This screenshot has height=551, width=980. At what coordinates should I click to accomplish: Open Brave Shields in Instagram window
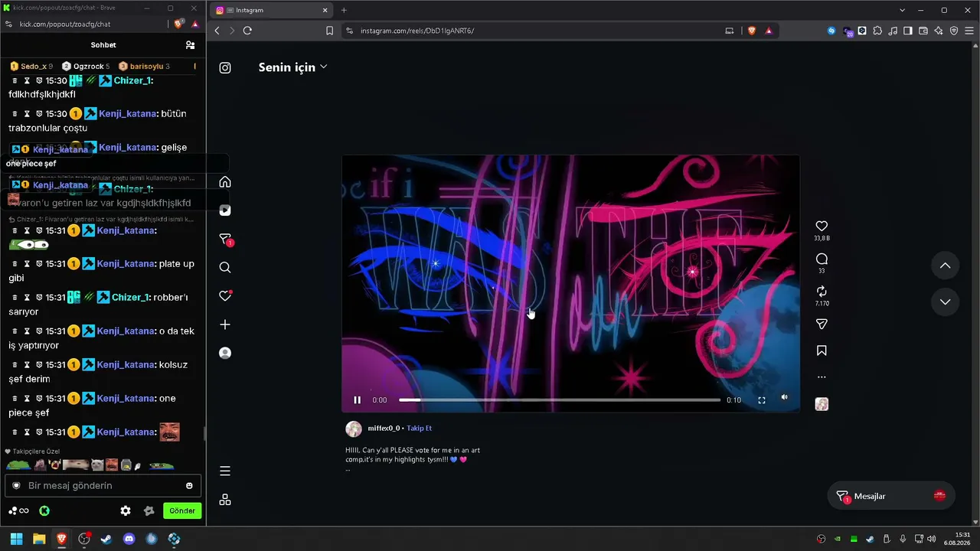[x=751, y=31]
